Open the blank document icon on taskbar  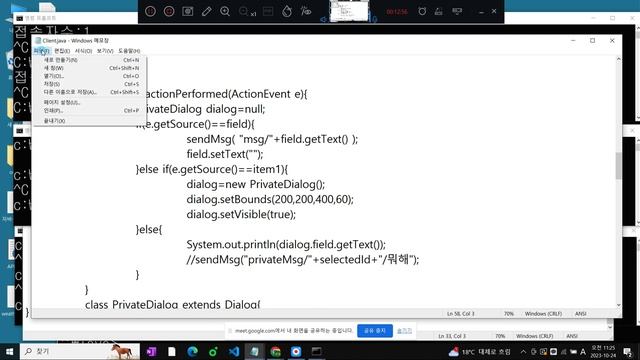pos(172,351)
